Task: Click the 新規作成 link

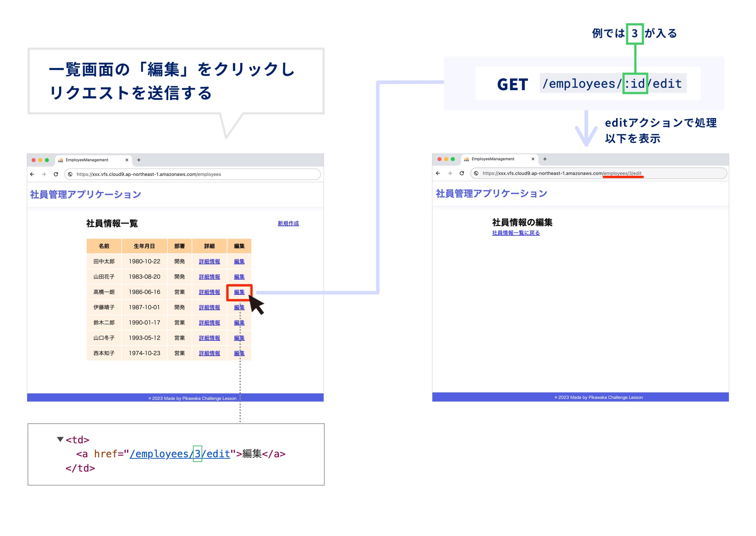Action: 288,223
